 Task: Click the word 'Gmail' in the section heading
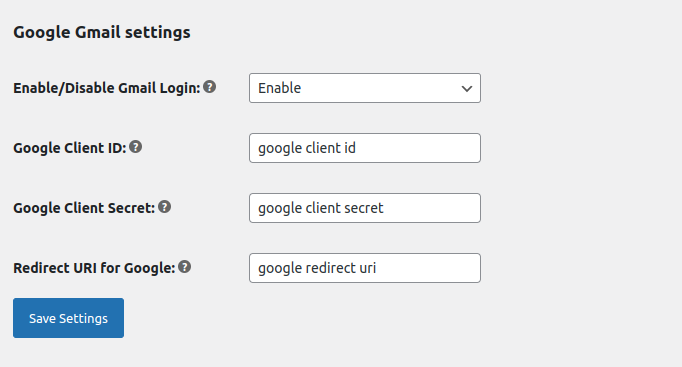click(x=98, y=32)
